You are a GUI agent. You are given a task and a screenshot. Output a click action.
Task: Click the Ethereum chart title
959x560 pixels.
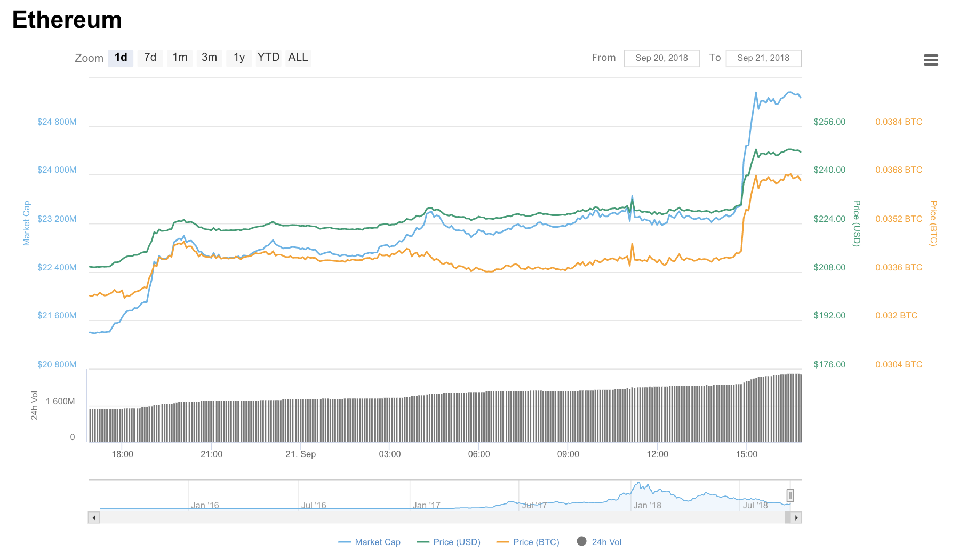67,20
